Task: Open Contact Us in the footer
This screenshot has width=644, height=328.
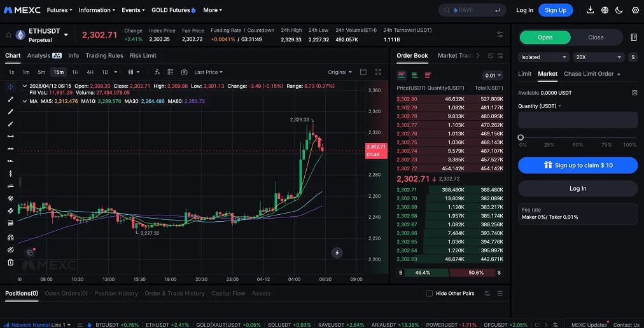Action: coord(626,325)
